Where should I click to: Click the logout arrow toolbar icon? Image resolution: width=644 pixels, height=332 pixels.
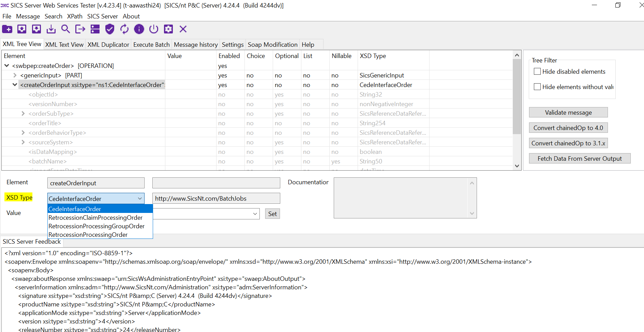[80, 29]
